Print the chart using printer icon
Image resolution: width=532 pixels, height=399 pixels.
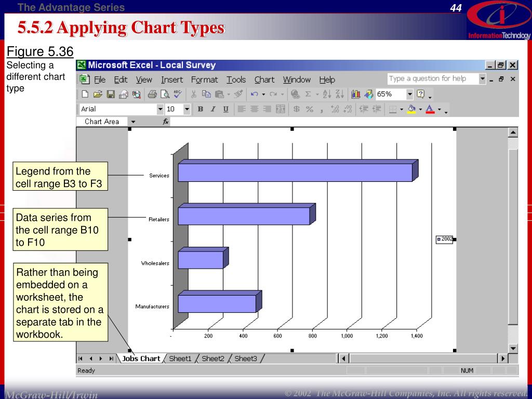(x=152, y=95)
